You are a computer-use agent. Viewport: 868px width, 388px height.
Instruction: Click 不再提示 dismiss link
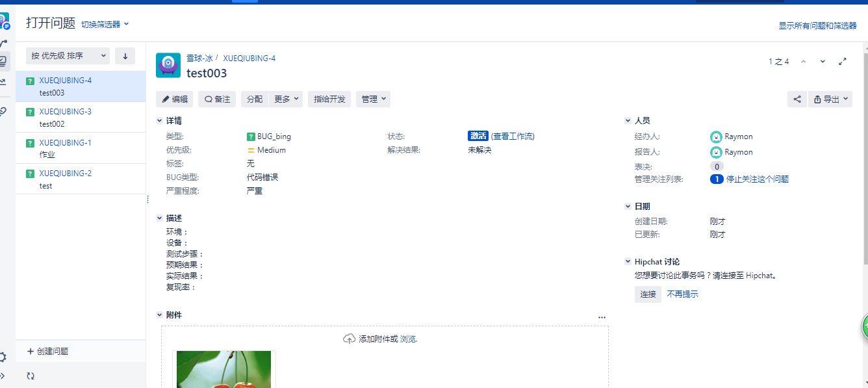click(x=683, y=294)
